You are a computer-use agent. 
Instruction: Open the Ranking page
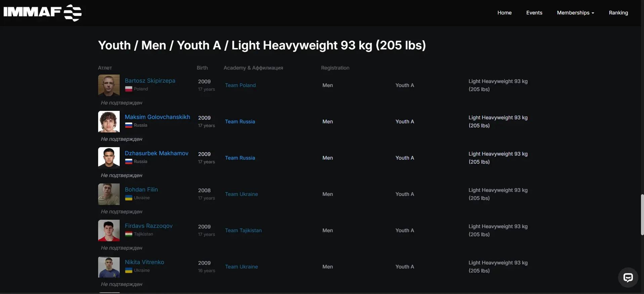click(618, 13)
